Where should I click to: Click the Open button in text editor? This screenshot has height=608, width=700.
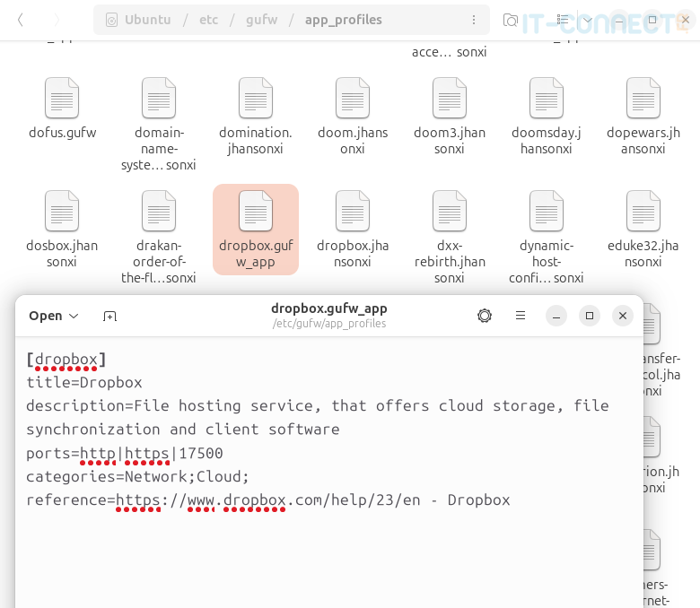pos(46,316)
